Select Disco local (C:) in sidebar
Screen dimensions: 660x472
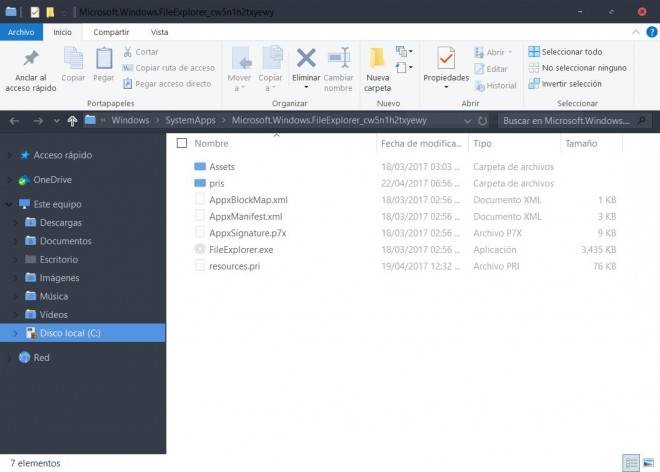[82, 333]
